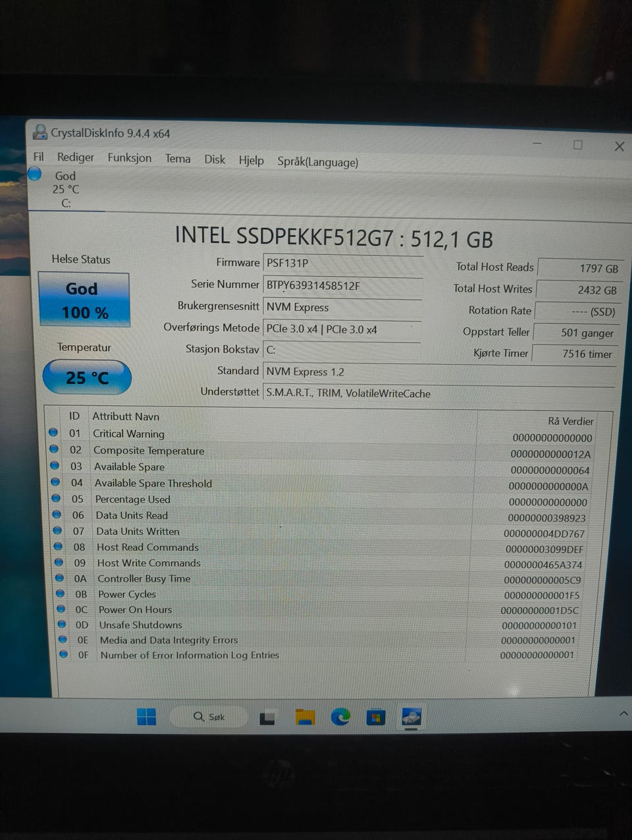632x840 pixels.
Task: Open the Tema menu
Action: tap(178, 159)
